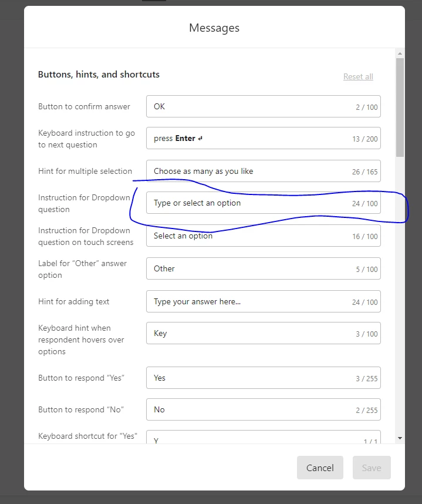Click the 'Hint for multiple selection' label
This screenshot has width=422, height=504.
[85, 172]
